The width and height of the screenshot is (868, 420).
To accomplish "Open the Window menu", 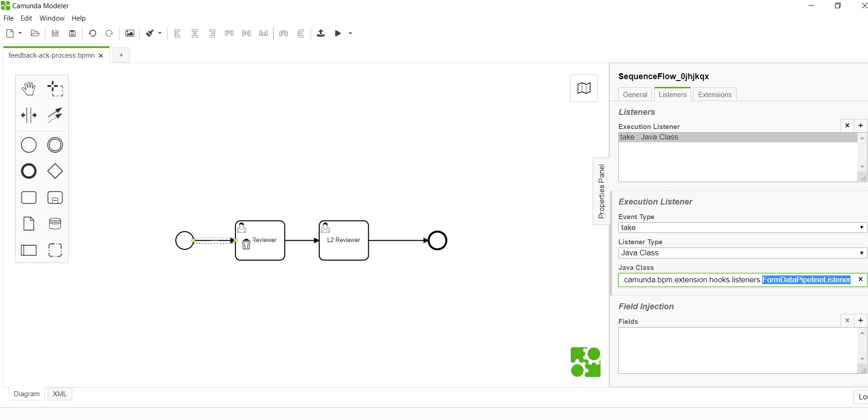I will coord(52,18).
